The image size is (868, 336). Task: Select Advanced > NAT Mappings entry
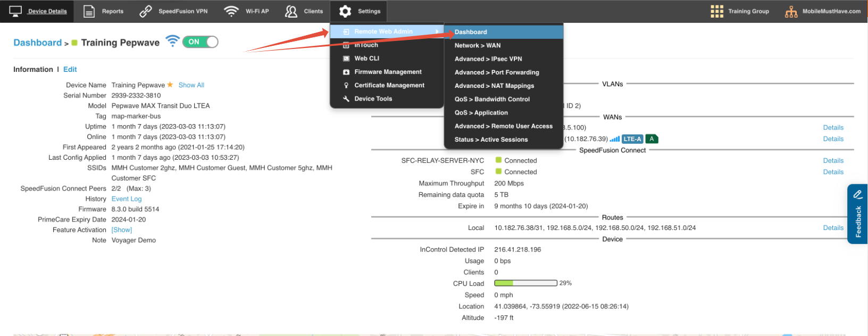[x=504, y=86]
